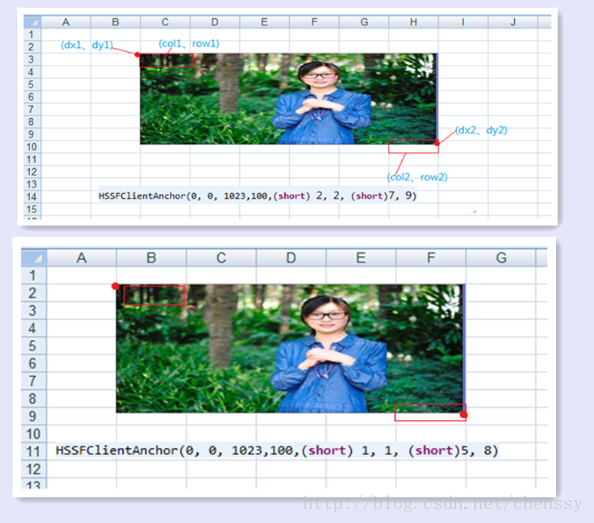Select row 12 header in the lower spreadsheet
Screen dimensions: 594x523
33,469
